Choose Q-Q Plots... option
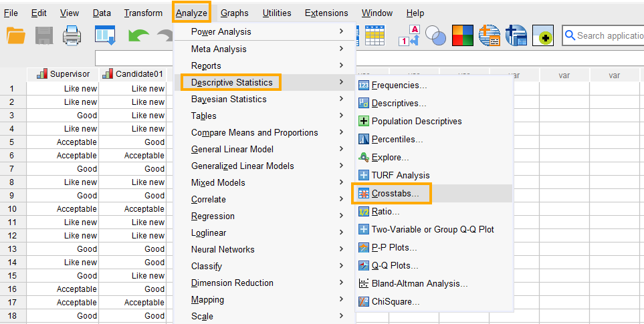The image size is (644, 324). pyautogui.click(x=434, y=266)
